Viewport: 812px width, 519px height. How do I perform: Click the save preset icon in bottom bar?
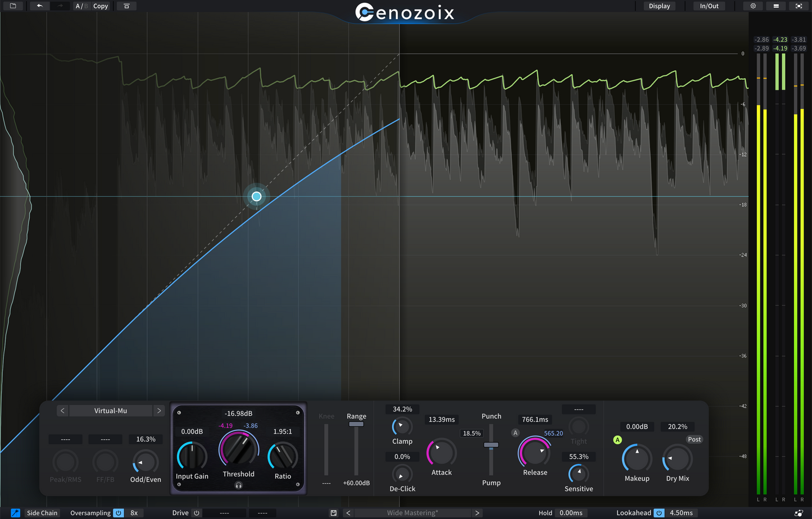pos(333,512)
